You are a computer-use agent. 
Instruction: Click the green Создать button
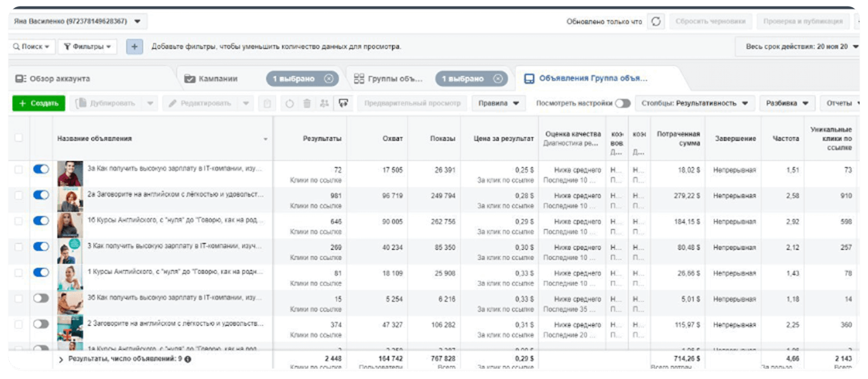(39, 103)
